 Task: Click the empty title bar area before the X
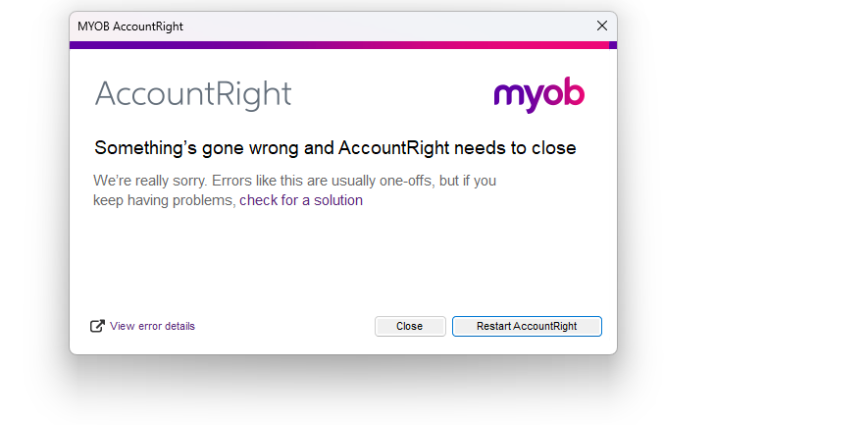[392, 27]
